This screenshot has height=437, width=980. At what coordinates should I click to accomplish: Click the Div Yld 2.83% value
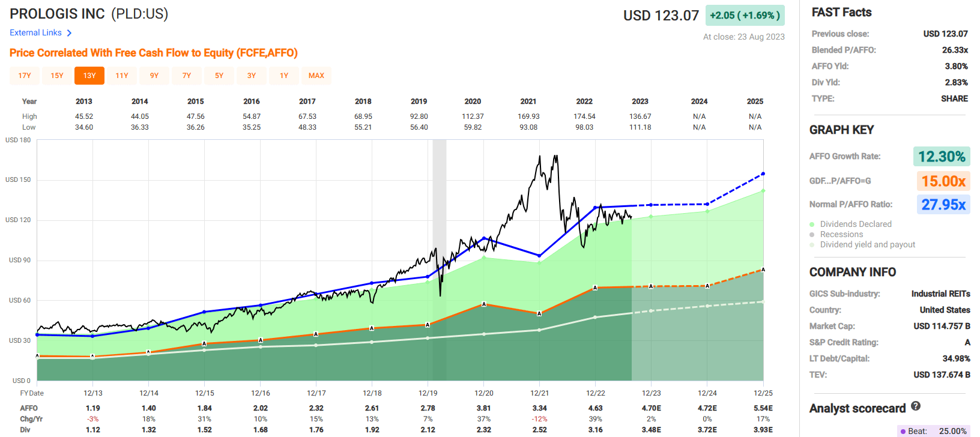point(956,82)
